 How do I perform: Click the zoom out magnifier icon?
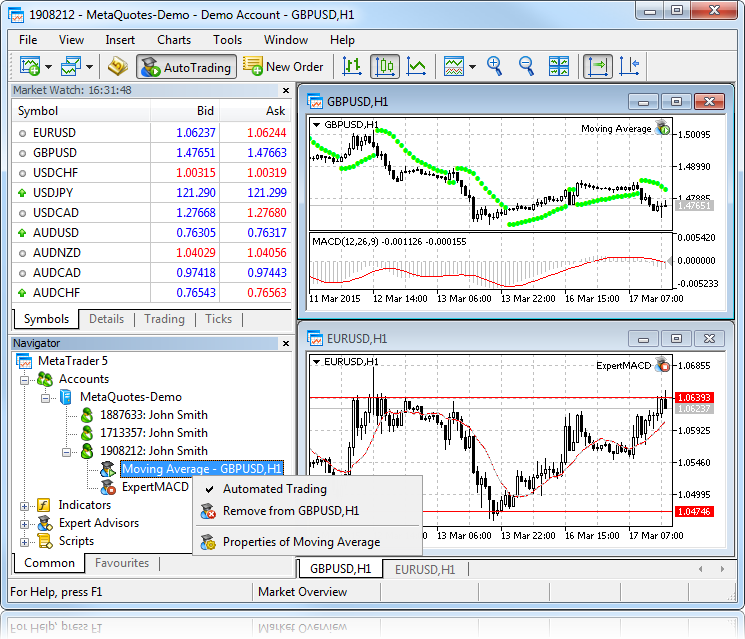tap(526, 67)
